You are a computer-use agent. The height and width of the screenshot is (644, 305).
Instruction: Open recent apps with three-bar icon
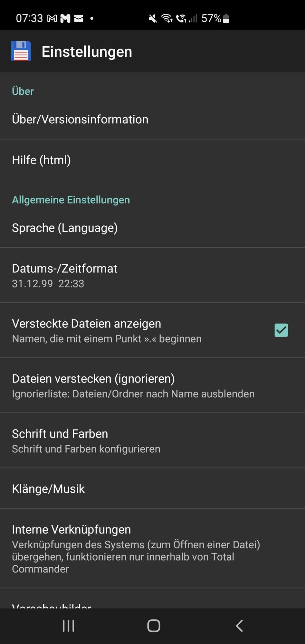[68, 626]
